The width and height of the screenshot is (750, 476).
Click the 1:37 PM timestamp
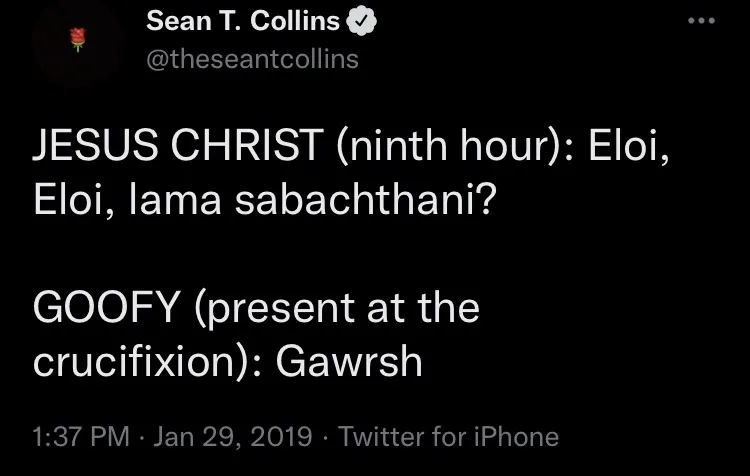tap(81, 437)
